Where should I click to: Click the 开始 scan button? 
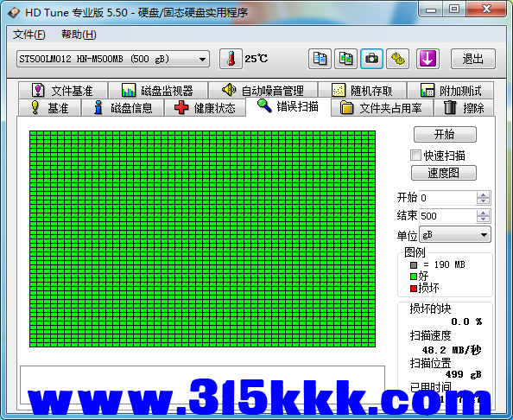click(445, 135)
